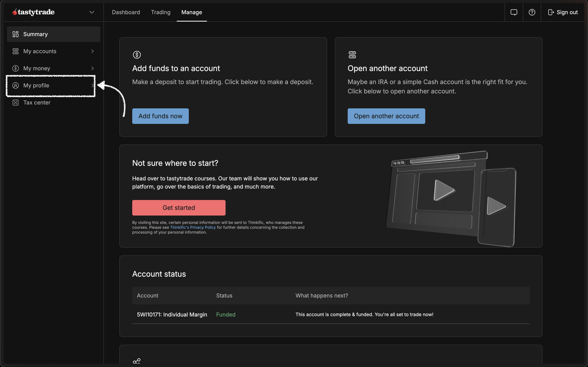Click the share icon at page bottom

point(136,361)
